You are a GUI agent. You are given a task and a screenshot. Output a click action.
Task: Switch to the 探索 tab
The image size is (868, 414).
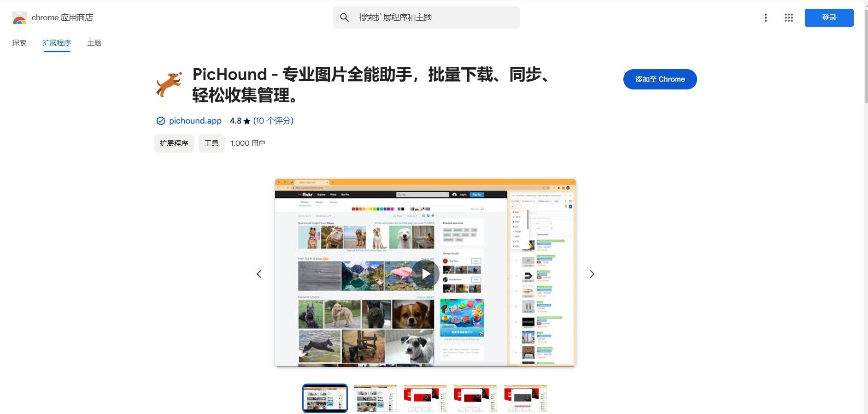(x=19, y=43)
